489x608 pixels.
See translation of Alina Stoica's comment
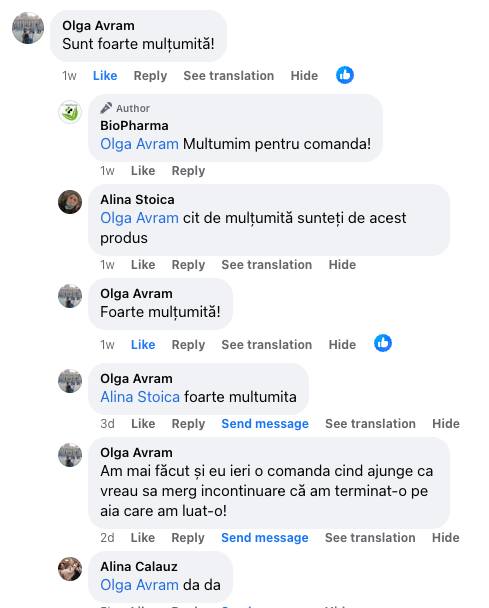tap(267, 264)
